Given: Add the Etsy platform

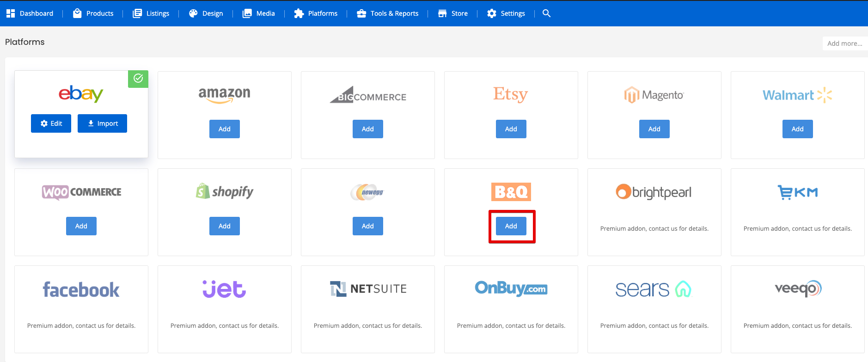Looking at the screenshot, I should (x=511, y=129).
